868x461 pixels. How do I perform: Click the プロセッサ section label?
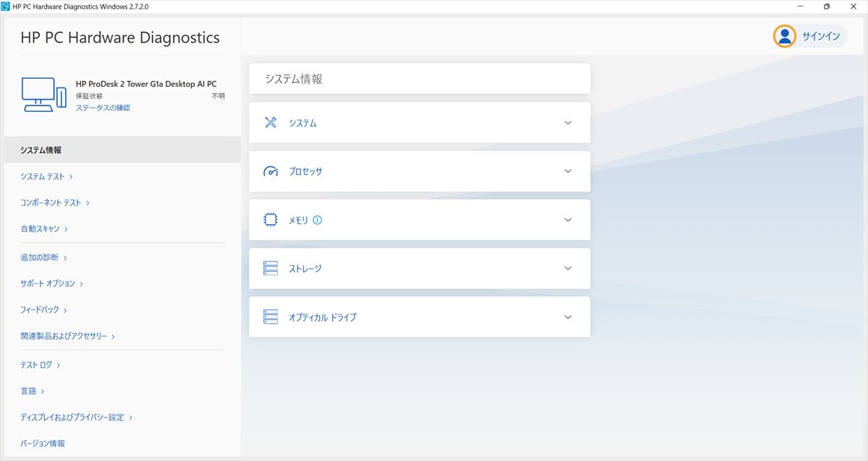[x=305, y=172]
